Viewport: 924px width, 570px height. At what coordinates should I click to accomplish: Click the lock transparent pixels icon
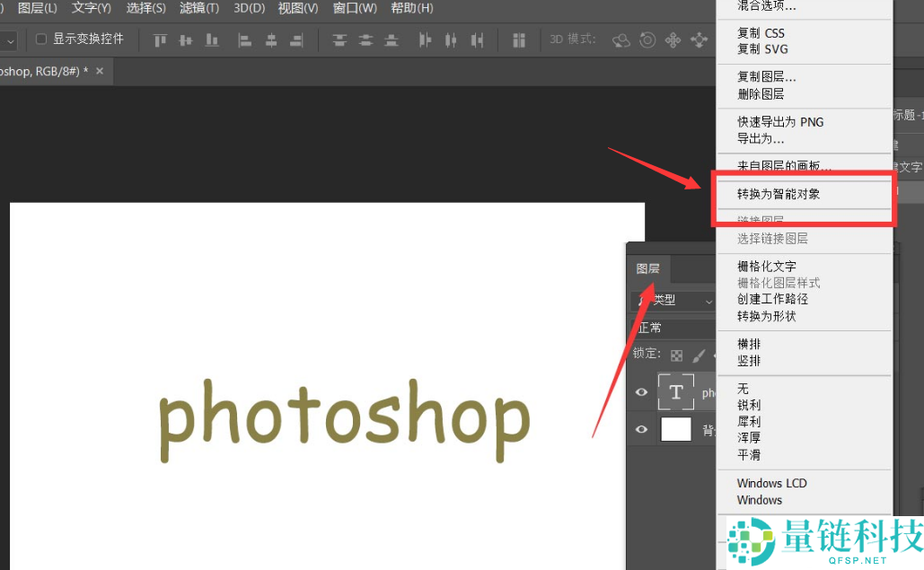pos(676,355)
